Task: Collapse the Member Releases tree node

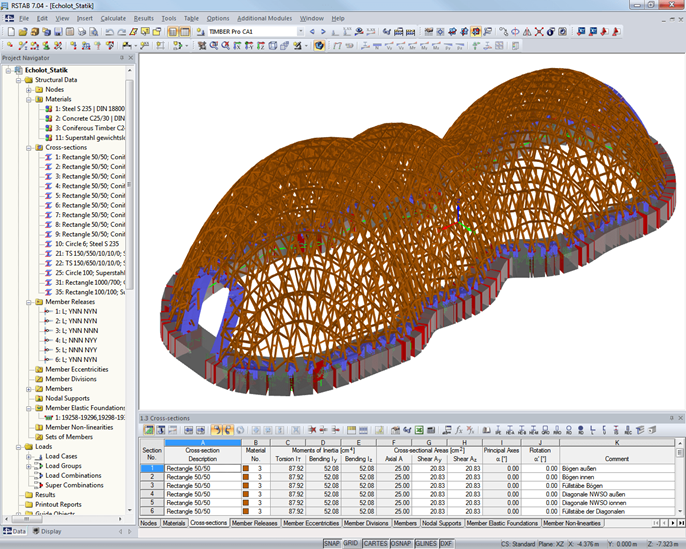Action: [x=28, y=300]
